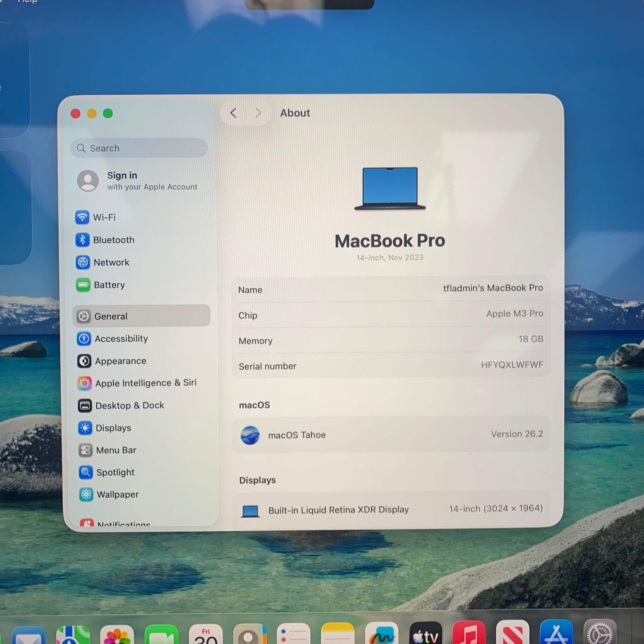The height and width of the screenshot is (644, 644).
Task: Click the macOS Tahoe icon
Action: pos(250,435)
